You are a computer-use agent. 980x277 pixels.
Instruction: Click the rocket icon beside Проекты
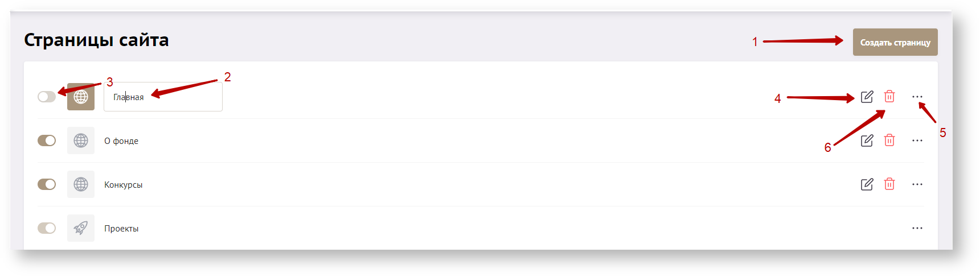click(x=81, y=228)
